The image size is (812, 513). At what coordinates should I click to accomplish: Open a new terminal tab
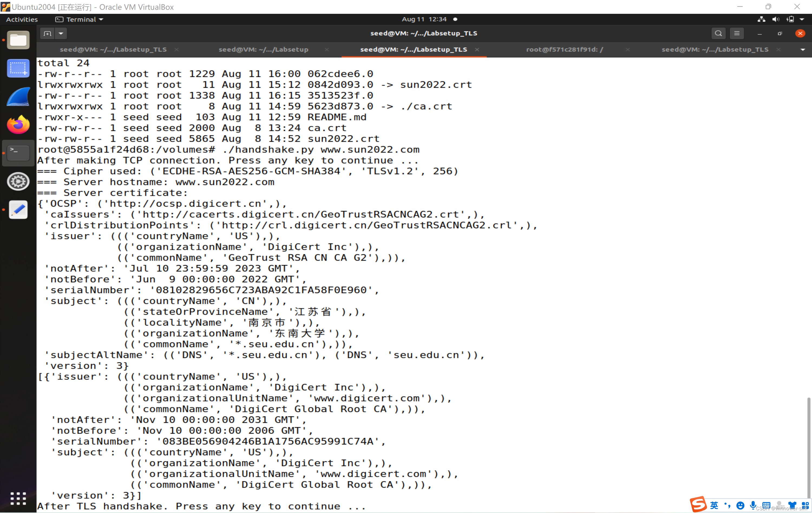point(47,33)
